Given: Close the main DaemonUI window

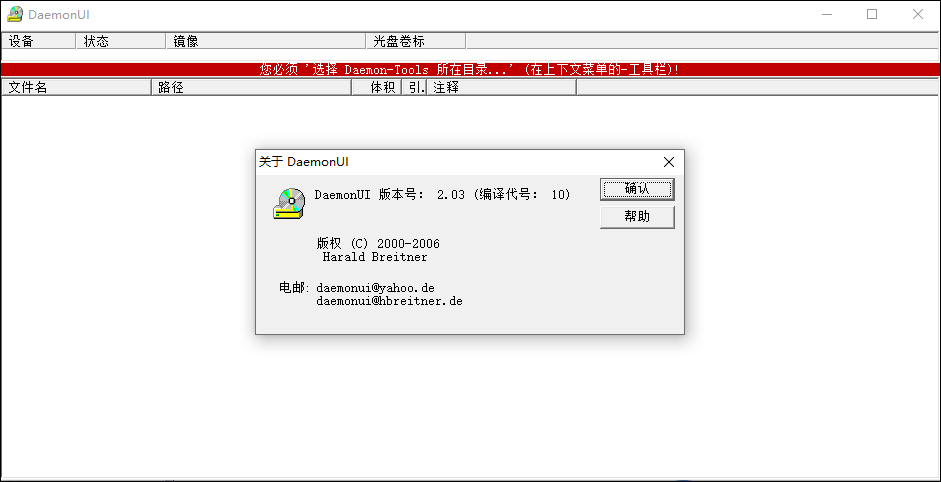Looking at the screenshot, I should (918, 14).
